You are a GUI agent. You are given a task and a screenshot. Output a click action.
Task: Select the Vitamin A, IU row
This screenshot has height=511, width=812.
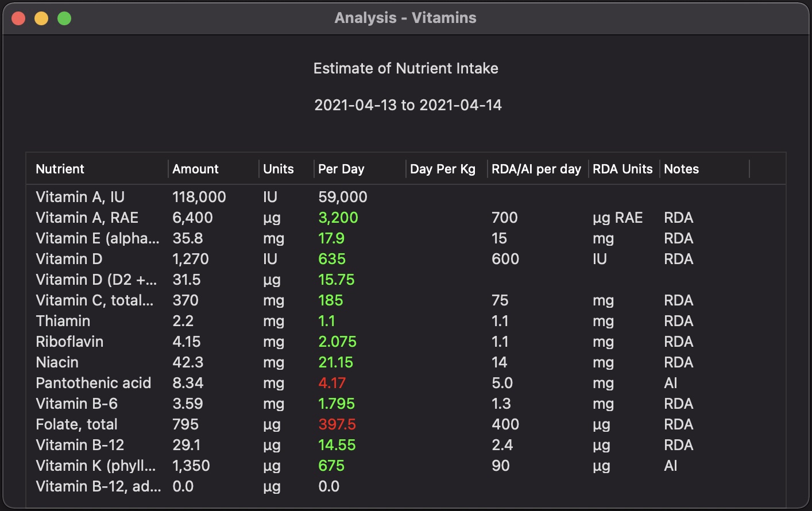click(x=80, y=197)
